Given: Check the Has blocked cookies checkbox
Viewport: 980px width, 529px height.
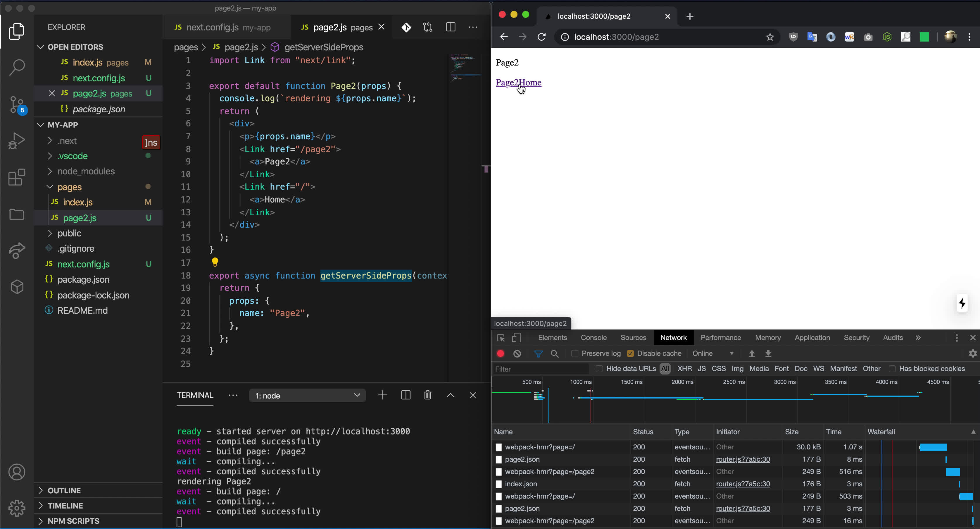Looking at the screenshot, I should 892,369.
